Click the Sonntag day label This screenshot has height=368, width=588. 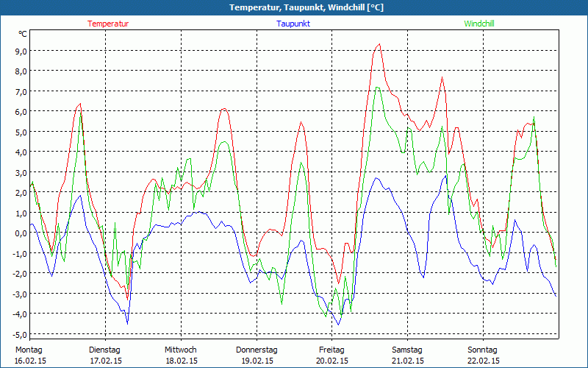(482, 350)
